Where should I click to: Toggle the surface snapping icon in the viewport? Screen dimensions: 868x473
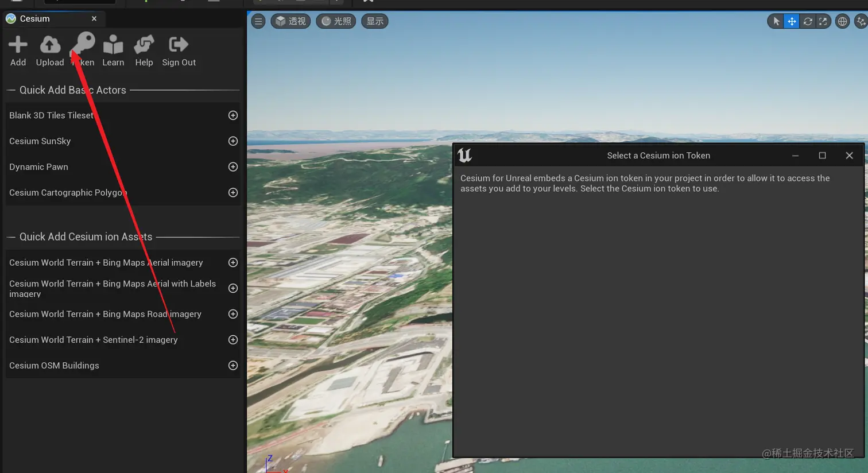(861, 21)
